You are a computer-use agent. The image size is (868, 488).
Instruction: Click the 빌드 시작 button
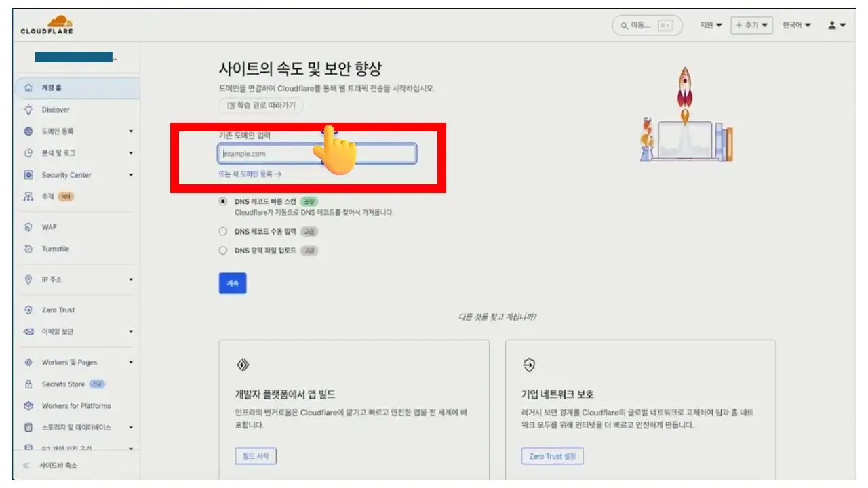click(256, 456)
